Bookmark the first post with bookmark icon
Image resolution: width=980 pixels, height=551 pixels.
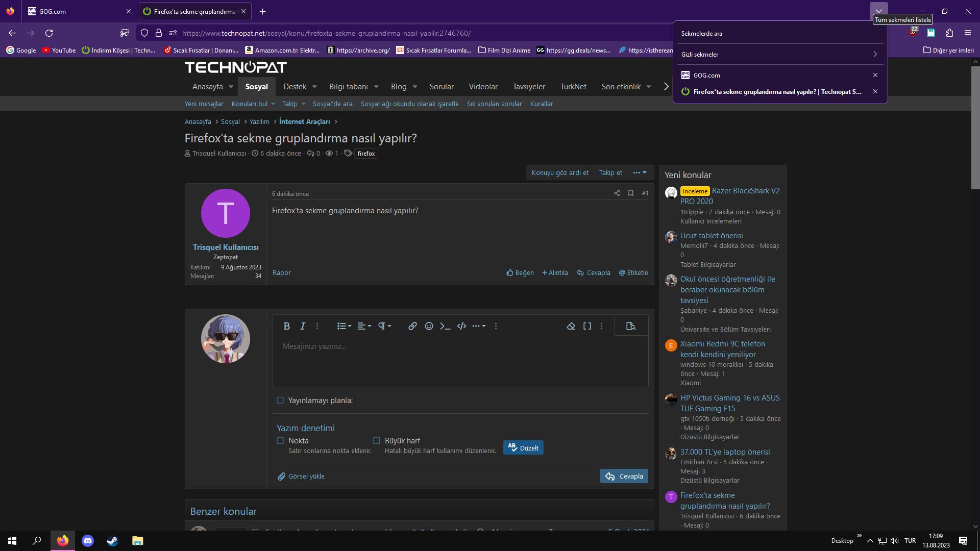pyautogui.click(x=631, y=193)
